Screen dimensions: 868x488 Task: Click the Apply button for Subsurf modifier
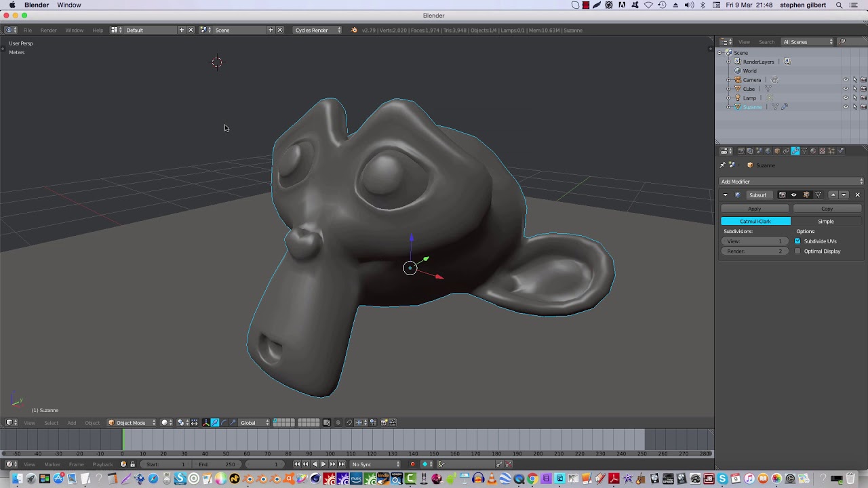click(x=755, y=209)
